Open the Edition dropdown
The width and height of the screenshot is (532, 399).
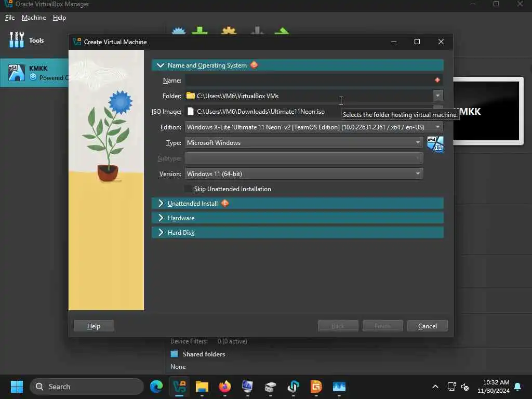(313, 127)
